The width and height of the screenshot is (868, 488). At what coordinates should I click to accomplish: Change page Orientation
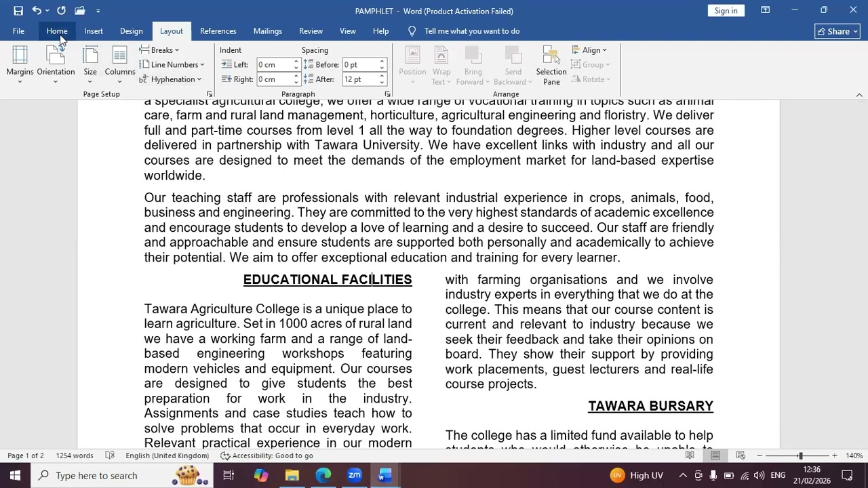click(x=56, y=65)
